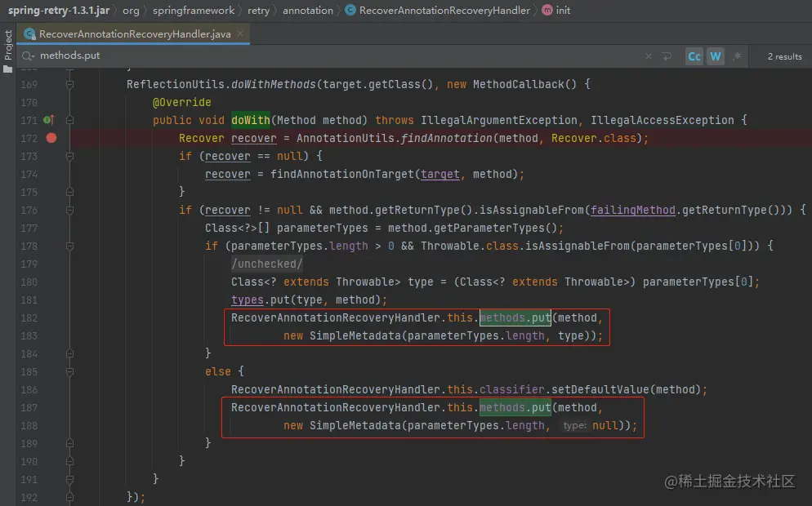Click the folder icon below Project
Viewport: 812px width, 506px height.
pyautogui.click(x=8, y=69)
